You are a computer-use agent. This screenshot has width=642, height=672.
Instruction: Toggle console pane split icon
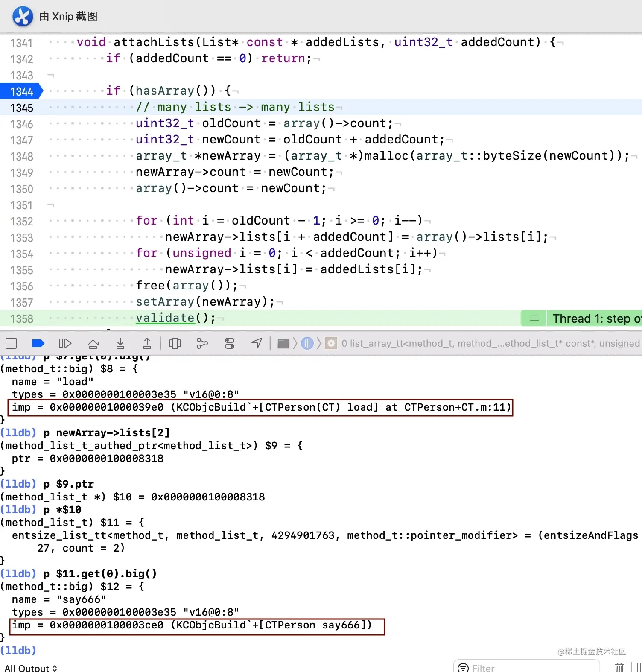(x=639, y=667)
